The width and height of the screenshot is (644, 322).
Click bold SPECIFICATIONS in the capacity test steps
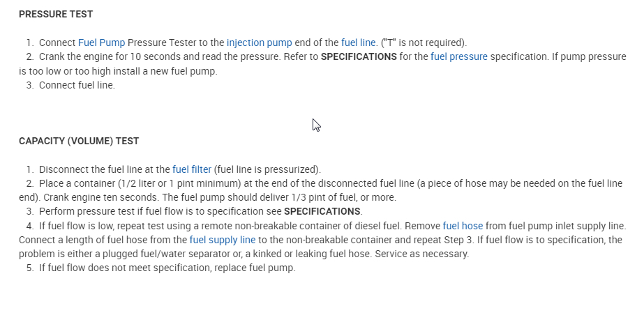(322, 211)
